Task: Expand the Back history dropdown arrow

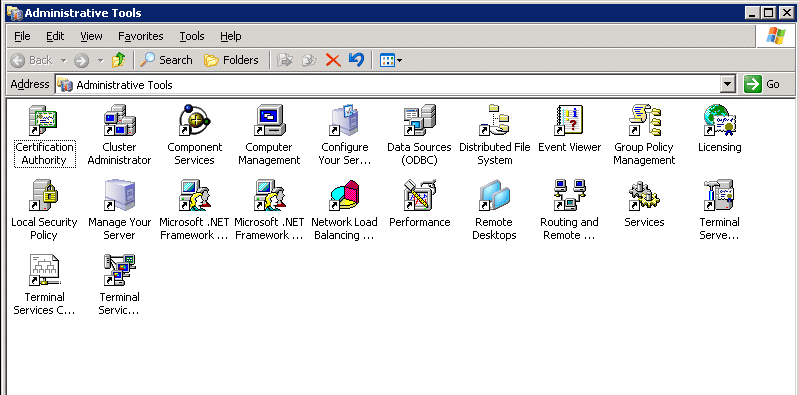Action: click(64, 60)
